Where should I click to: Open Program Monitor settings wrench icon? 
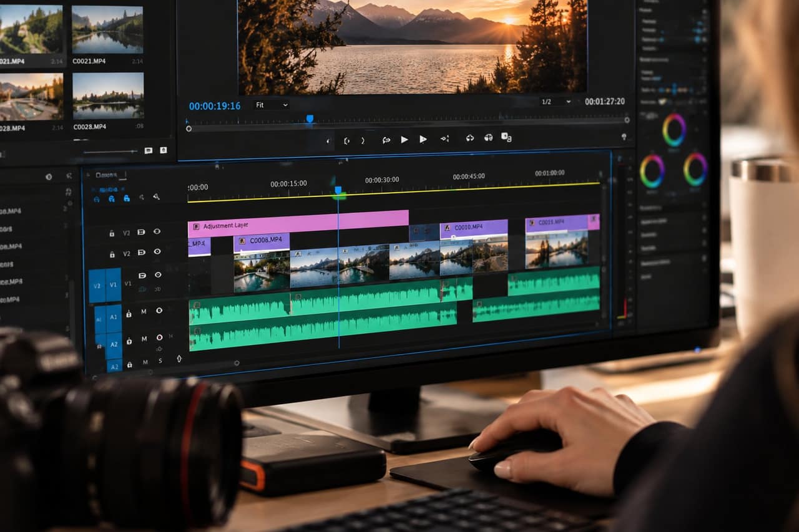tap(624, 136)
